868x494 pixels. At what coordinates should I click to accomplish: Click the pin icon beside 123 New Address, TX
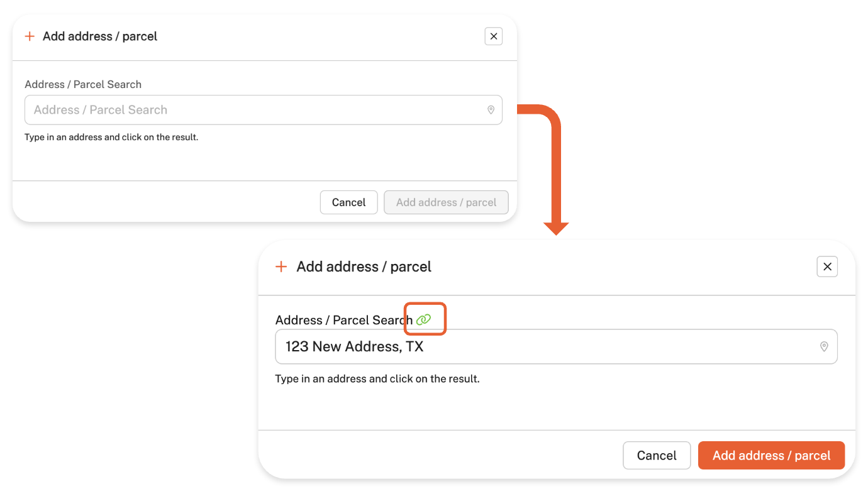[x=824, y=346]
